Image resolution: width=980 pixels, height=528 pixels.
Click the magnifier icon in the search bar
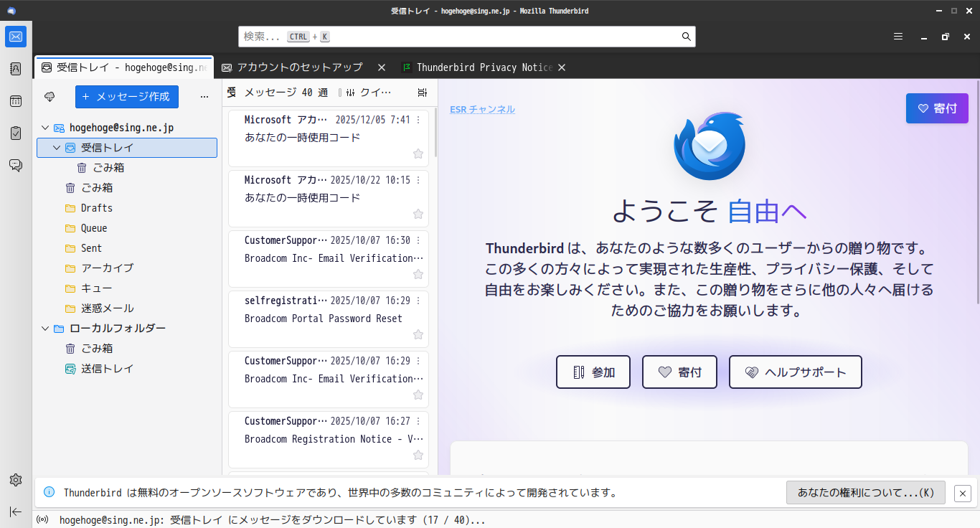point(687,37)
